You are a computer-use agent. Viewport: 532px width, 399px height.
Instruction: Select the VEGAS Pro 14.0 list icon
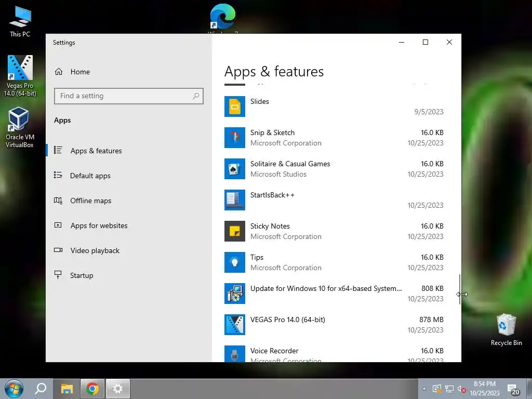(x=234, y=325)
